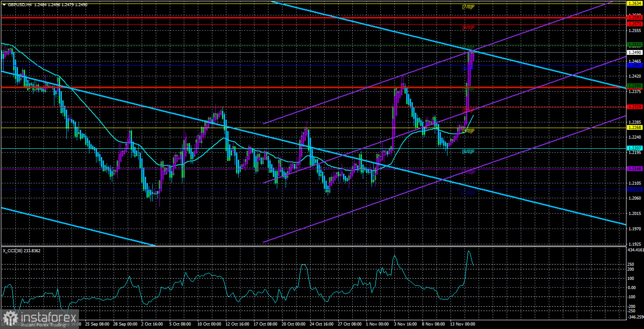Select the 1.2573 red price tag
The image size is (644, 329).
tap(635, 24)
